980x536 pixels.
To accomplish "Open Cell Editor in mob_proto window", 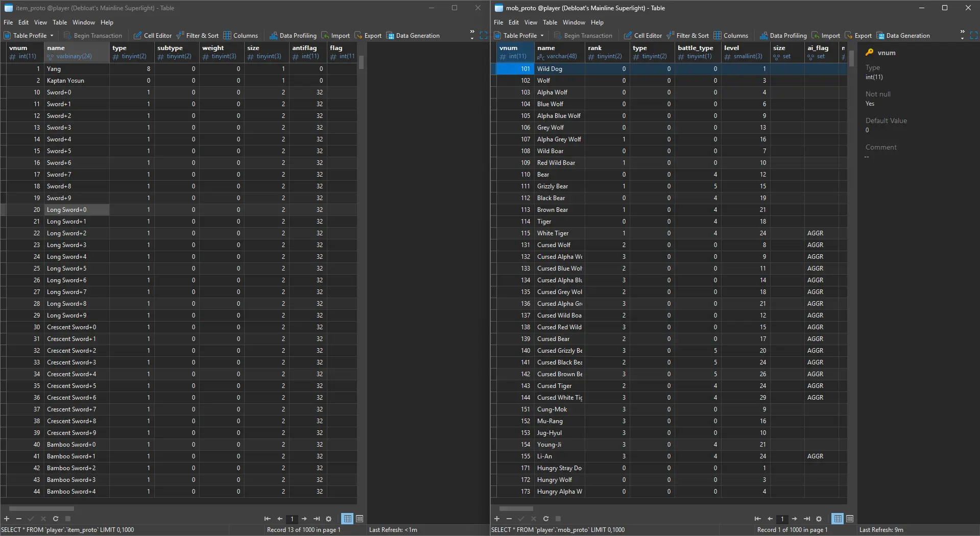I will point(643,36).
